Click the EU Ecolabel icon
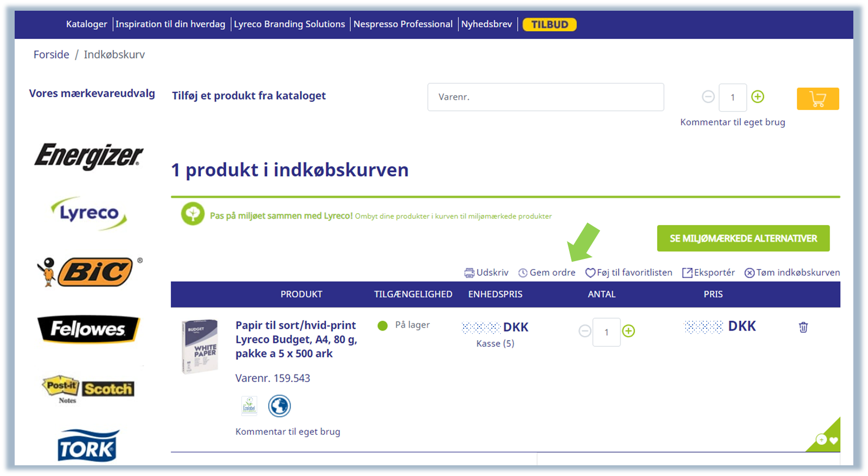Screen dimensions: 868x476 point(249,406)
